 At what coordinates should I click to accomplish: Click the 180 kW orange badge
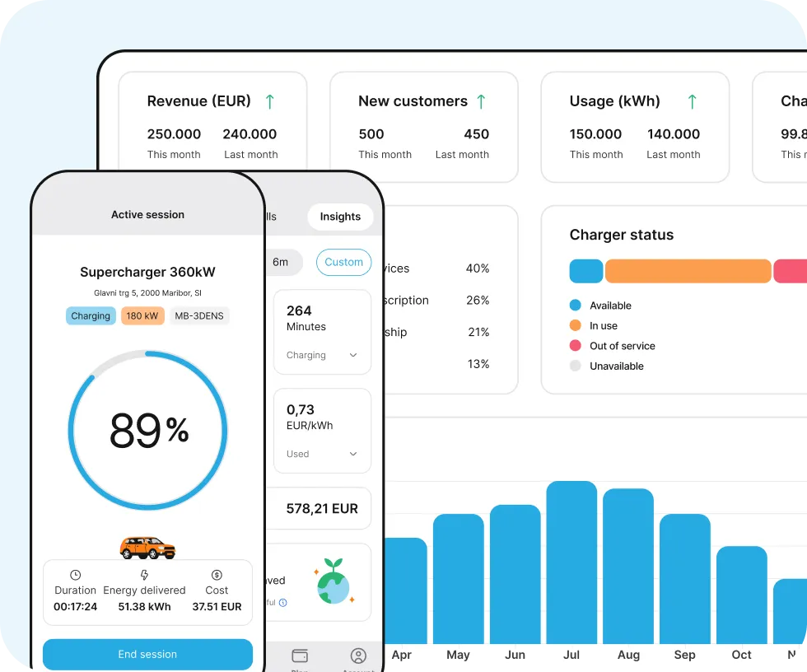point(142,315)
